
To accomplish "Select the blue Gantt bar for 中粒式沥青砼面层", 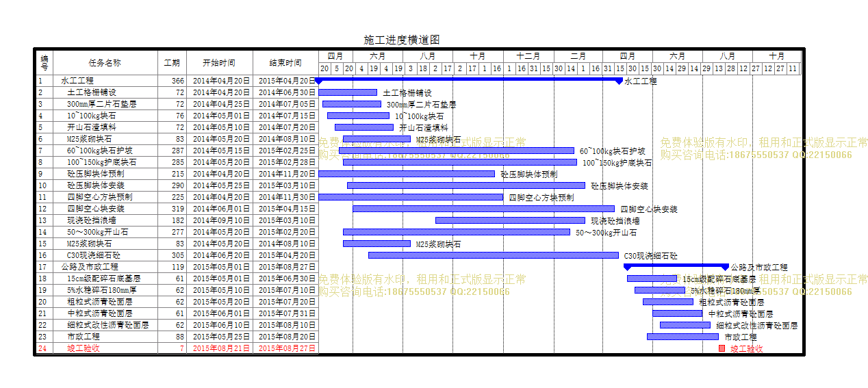I will coord(678,313).
